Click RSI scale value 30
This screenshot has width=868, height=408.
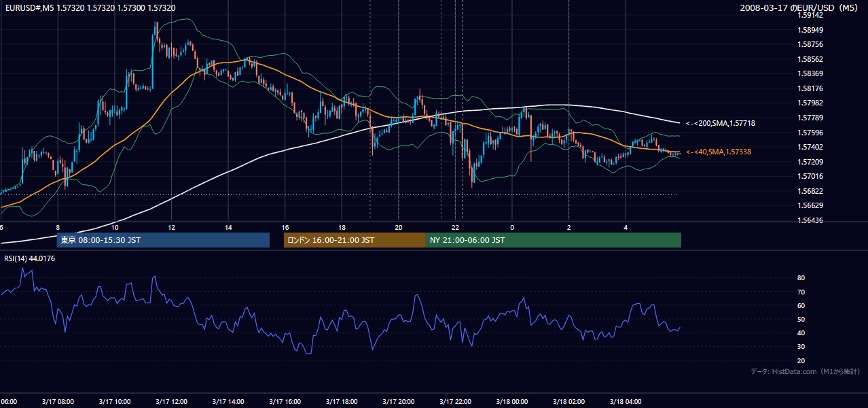tap(801, 347)
